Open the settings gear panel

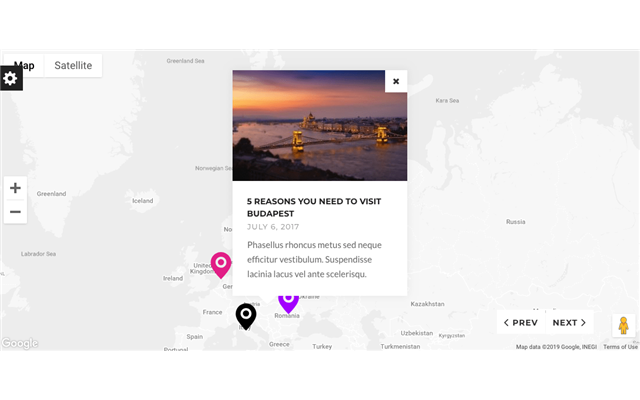tap(11, 78)
